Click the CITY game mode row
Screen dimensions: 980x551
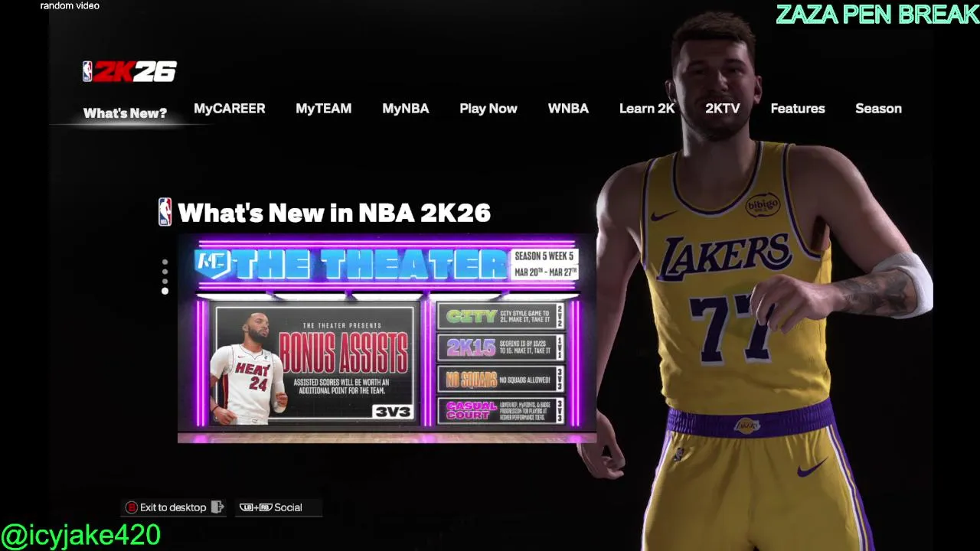click(501, 316)
